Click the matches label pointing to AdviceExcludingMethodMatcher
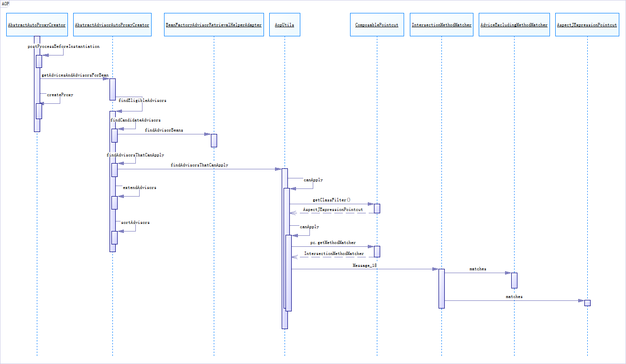This screenshot has width=626, height=364. pos(478,269)
